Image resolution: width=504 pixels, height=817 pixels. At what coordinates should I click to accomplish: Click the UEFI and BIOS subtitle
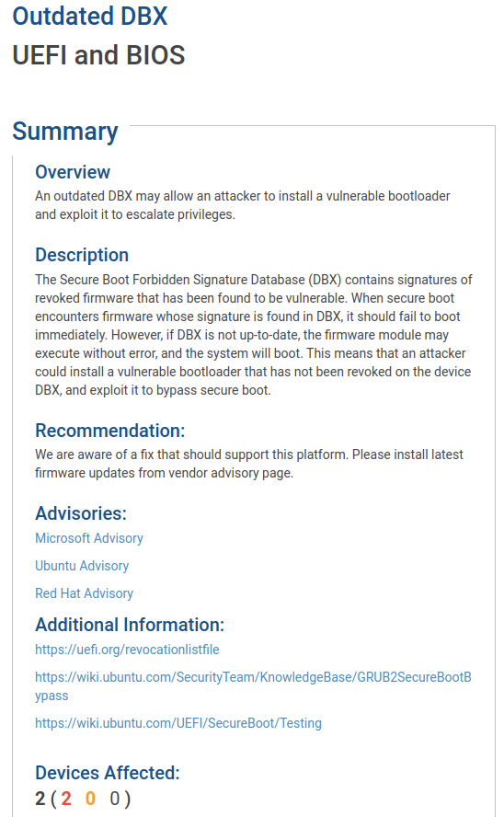coord(99,55)
